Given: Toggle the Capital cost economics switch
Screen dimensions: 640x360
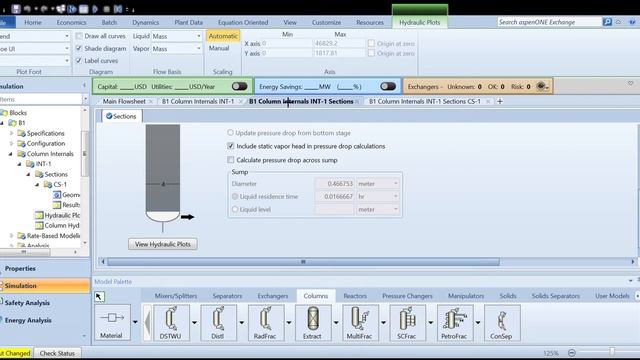Looking at the screenshot, I should point(240,86).
